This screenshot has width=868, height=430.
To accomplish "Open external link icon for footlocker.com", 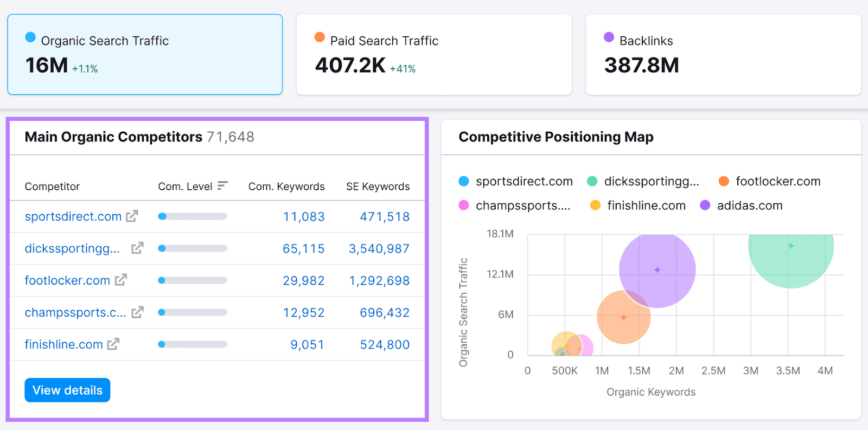I will (x=120, y=280).
